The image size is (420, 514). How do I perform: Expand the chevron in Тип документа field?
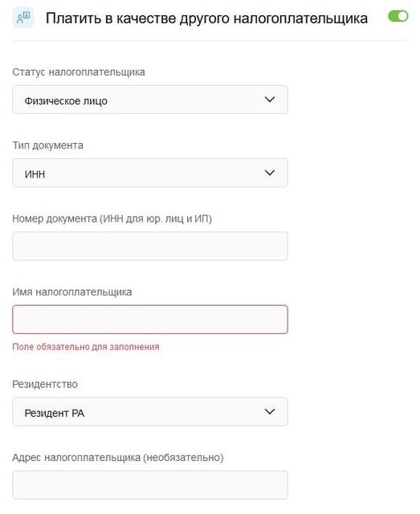click(x=270, y=173)
